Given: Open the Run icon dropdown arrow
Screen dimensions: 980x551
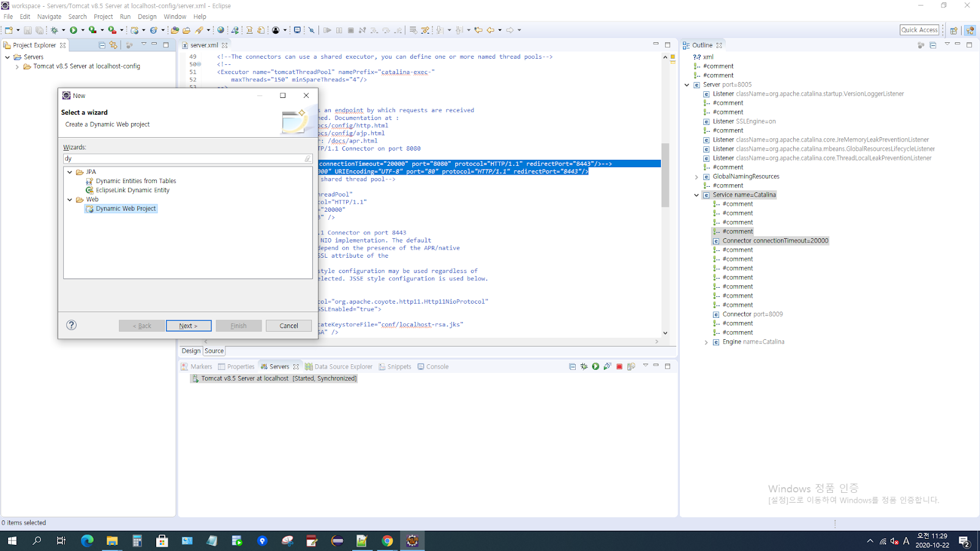Looking at the screenshot, I should [83, 30].
